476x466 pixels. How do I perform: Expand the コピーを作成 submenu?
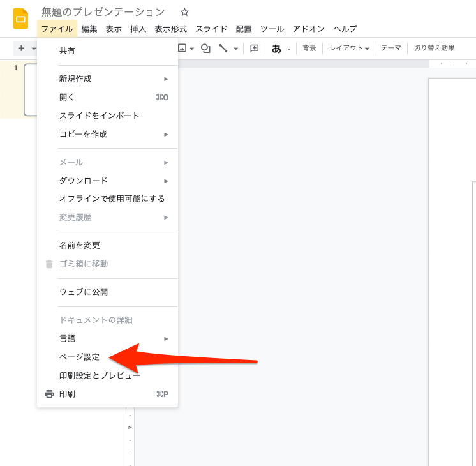pos(107,134)
